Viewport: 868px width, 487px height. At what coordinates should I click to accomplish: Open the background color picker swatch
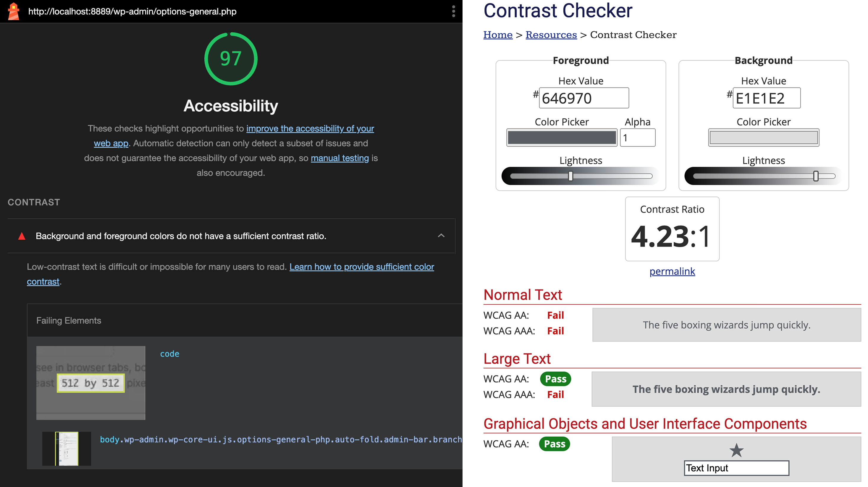click(x=763, y=137)
